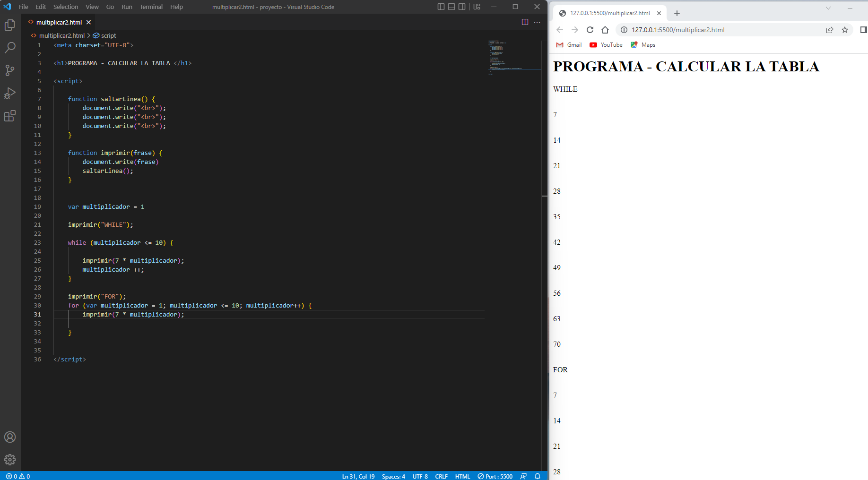View site information icon in address bar
868x480 pixels.
pyautogui.click(x=624, y=30)
